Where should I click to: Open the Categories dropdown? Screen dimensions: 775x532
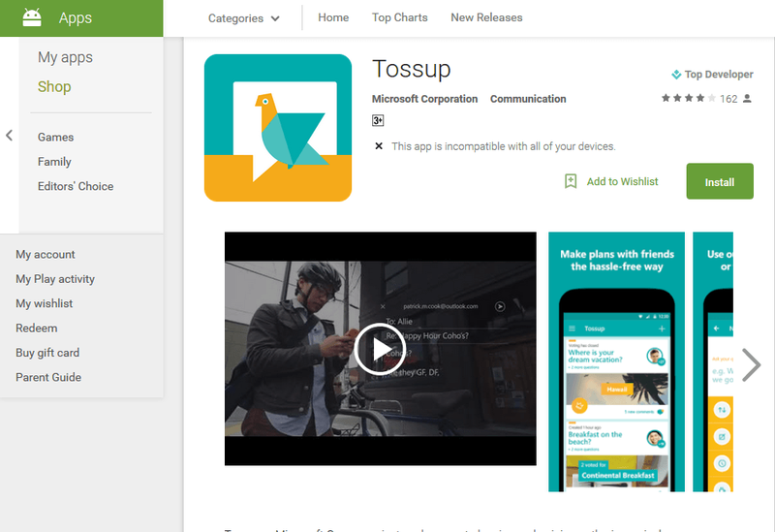244,18
